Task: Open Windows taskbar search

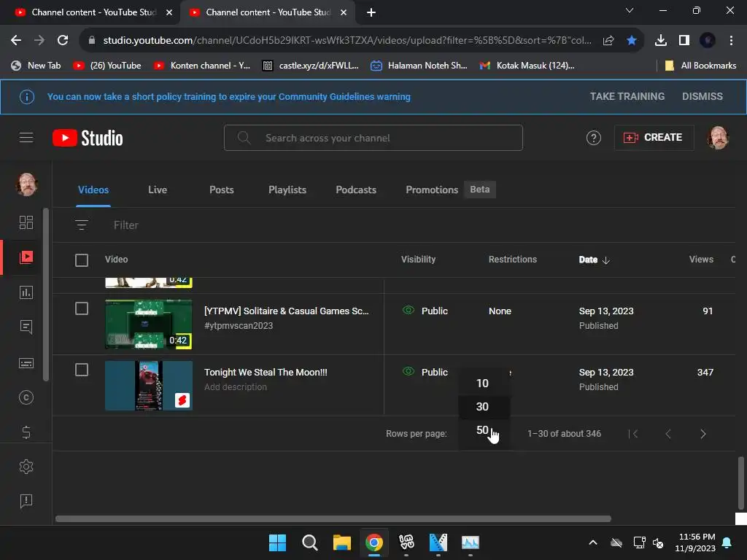Action: tap(309, 542)
